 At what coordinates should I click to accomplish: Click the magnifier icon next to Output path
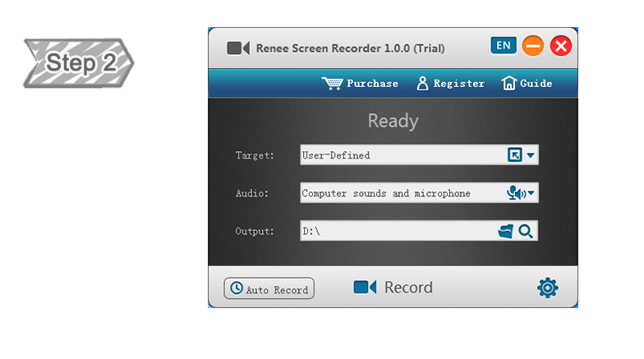point(526,232)
